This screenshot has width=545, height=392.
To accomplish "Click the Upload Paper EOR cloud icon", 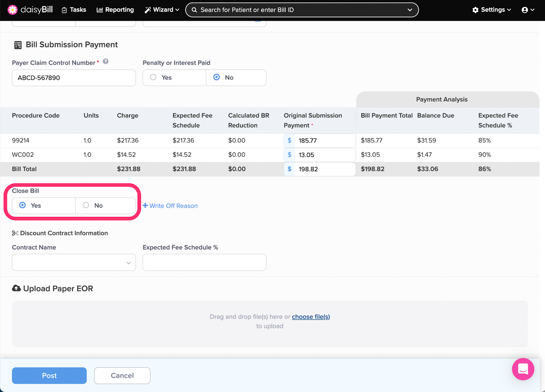I will [16, 288].
